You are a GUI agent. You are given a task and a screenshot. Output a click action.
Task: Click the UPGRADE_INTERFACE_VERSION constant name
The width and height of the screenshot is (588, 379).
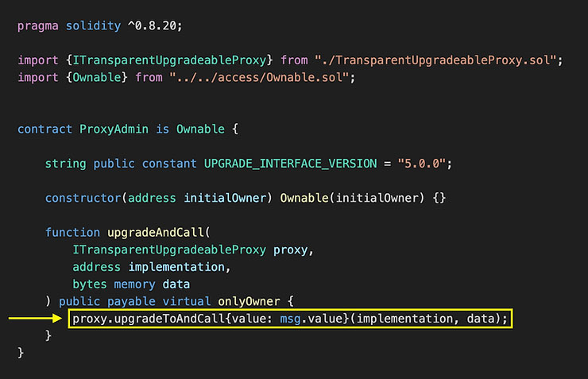click(290, 164)
